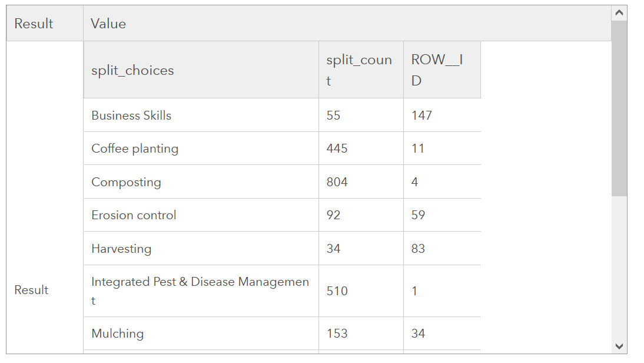This screenshot has width=644, height=363.
Task: Select the Coffee planting row
Action: pos(134,148)
